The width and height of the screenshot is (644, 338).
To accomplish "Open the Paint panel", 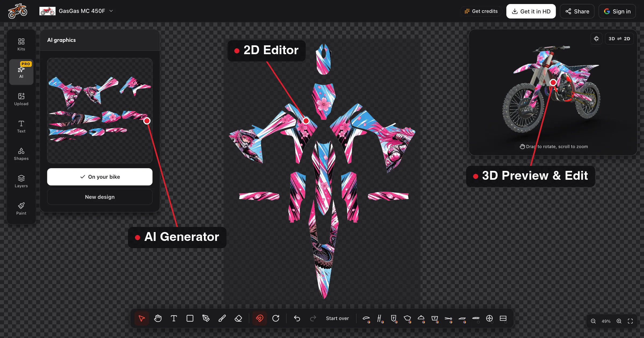I will pos(21,209).
